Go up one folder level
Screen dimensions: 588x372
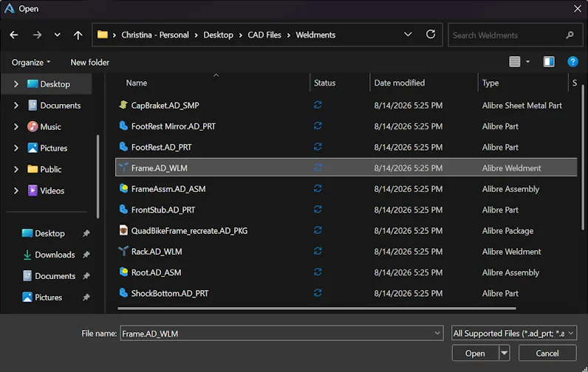tap(78, 35)
